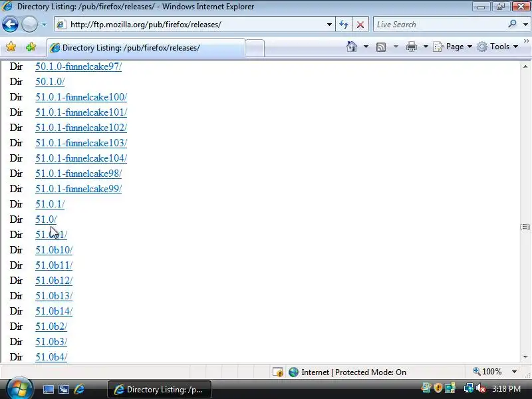The image size is (532, 399).
Task: Click the volume muted tray icon
Action: [x=481, y=388]
